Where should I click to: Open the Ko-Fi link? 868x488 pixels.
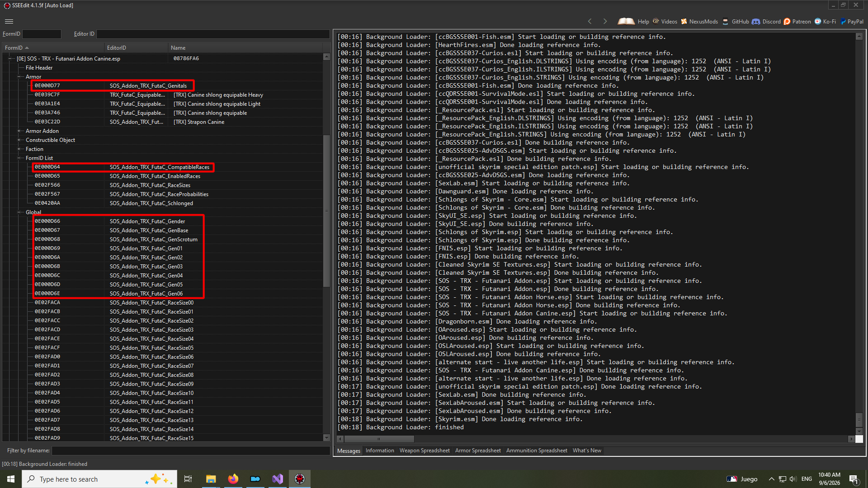(825, 21)
